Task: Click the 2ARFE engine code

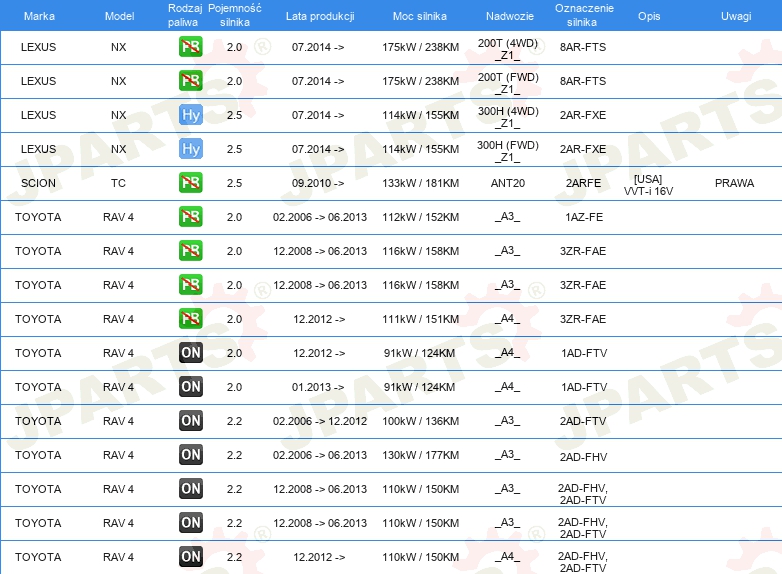Action: (583, 183)
